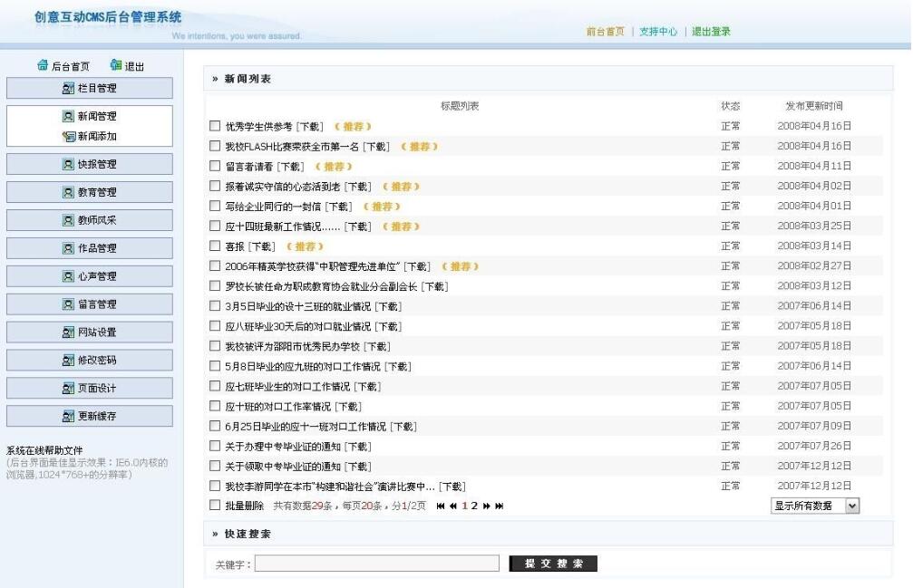913x588 pixels.
Task: Tick checkbox for 留言者请看
Action: point(215,166)
